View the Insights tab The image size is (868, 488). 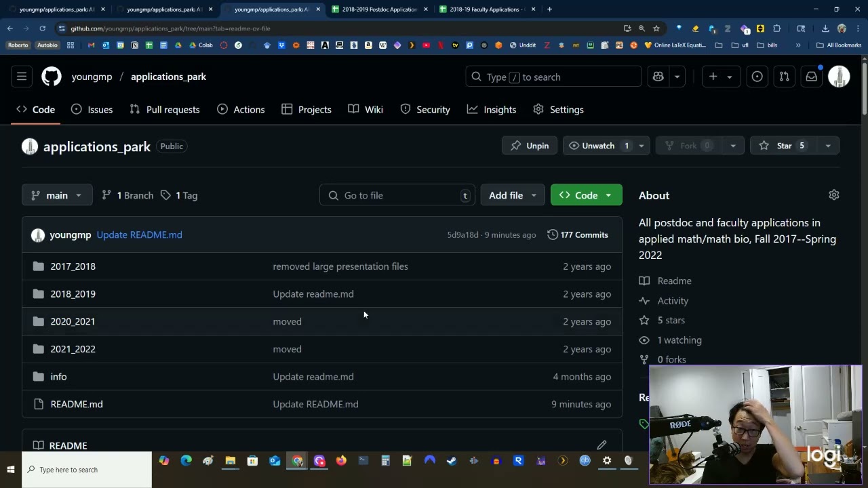click(492, 110)
